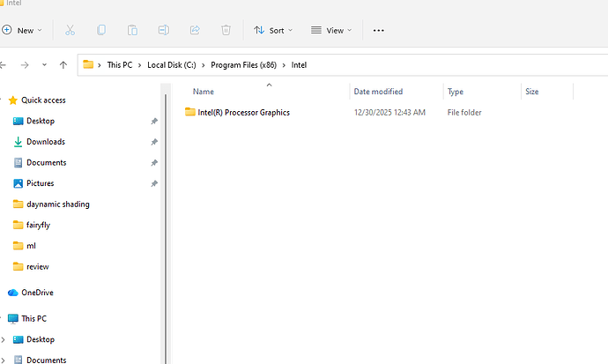This screenshot has width=608, height=364.
Task: Click the Pictures icon in Quick access
Action: (18, 183)
